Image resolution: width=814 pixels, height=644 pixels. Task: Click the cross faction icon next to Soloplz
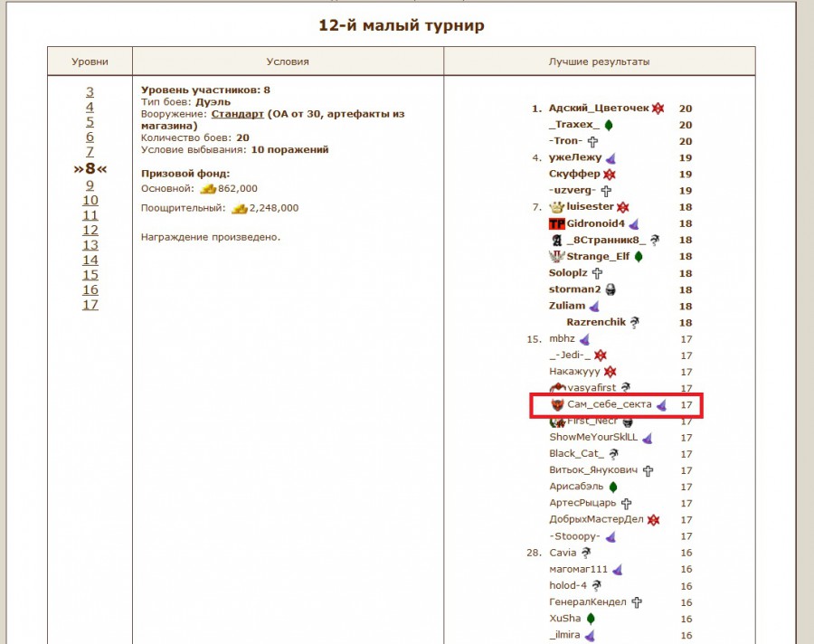[x=597, y=273]
